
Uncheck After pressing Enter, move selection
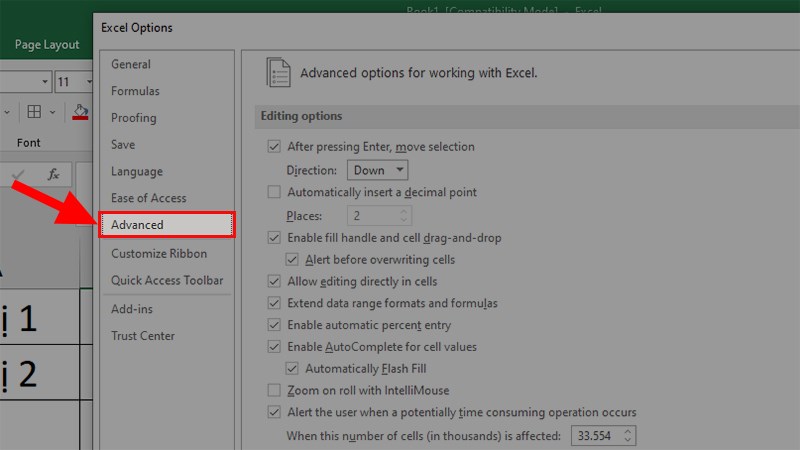274,147
